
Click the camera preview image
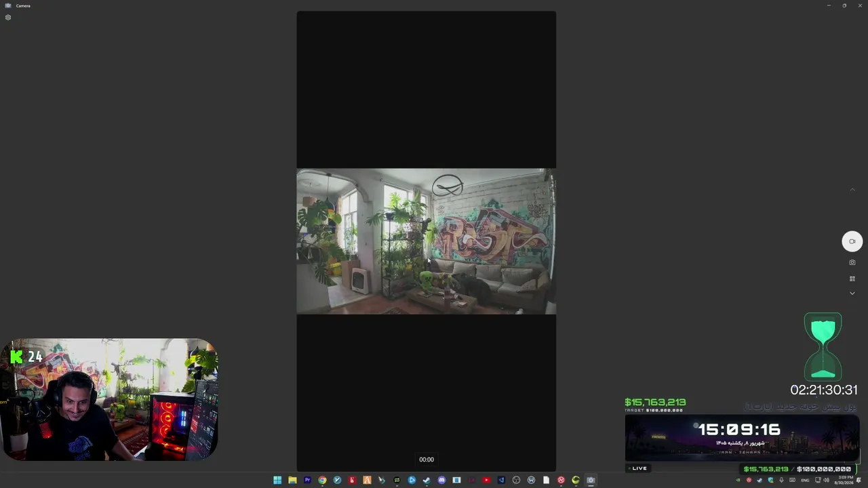[x=426, y=241]
